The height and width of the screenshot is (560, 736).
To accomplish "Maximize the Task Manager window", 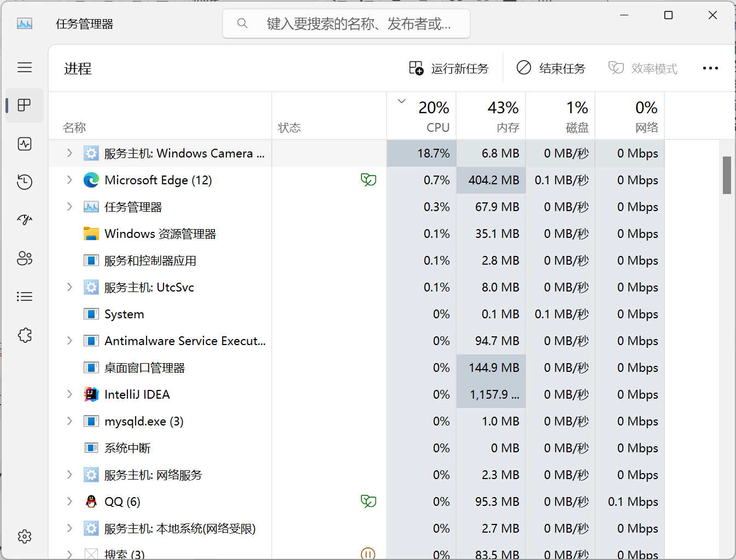I will coord(668,15).
